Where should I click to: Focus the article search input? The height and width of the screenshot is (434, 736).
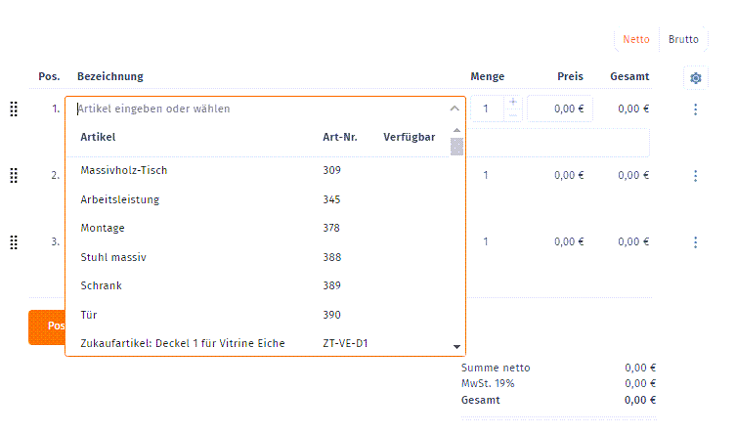click(x=250, y=109)
